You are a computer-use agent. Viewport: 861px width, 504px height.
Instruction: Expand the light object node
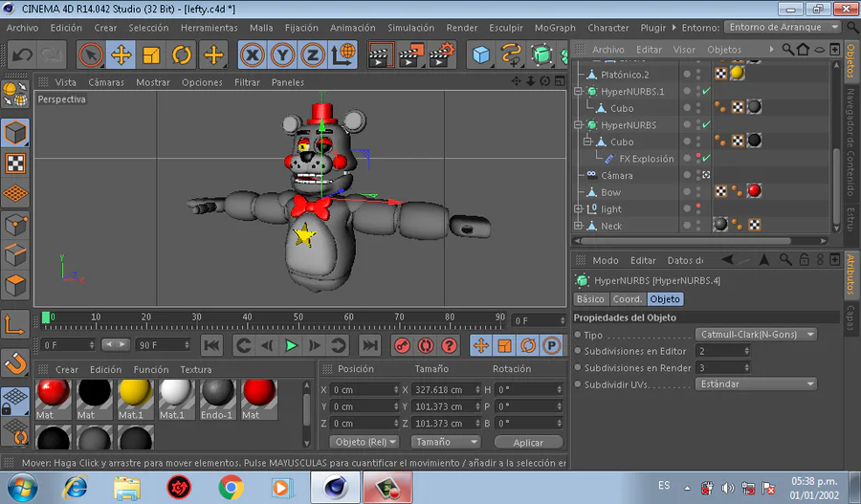point(578,208)
